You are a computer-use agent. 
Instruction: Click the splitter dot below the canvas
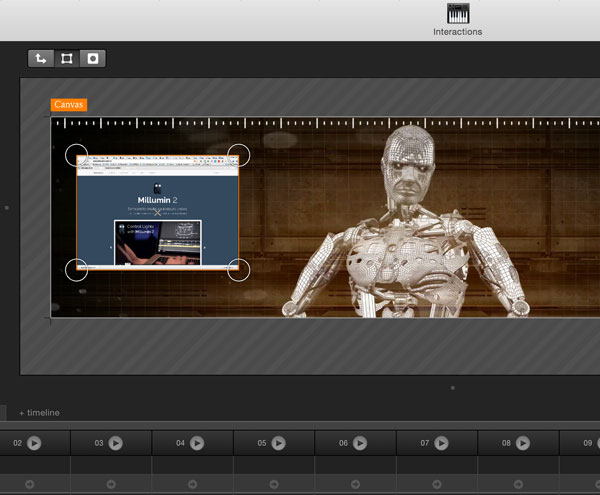coord(453,388)
